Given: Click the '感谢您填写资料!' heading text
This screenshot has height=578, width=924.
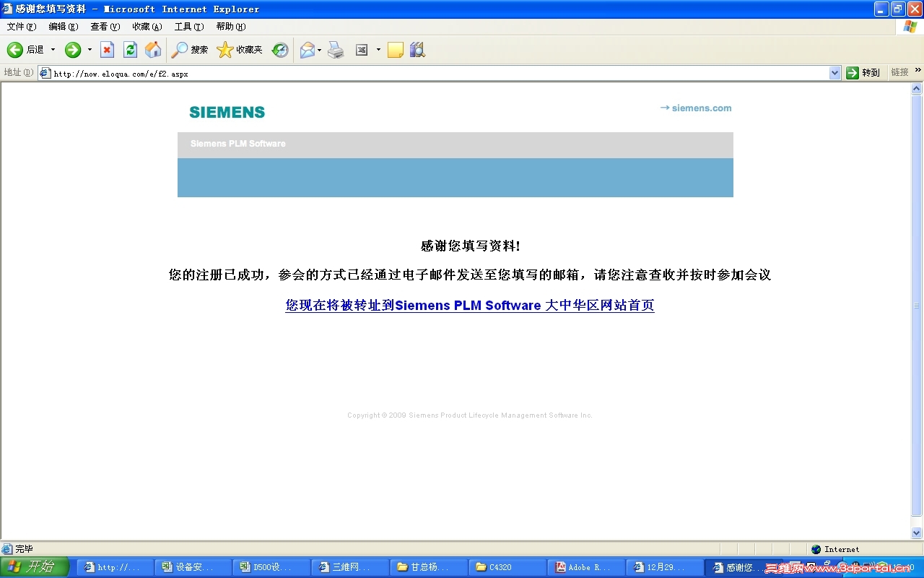Looking at the screenshot, I should [470, 246].
